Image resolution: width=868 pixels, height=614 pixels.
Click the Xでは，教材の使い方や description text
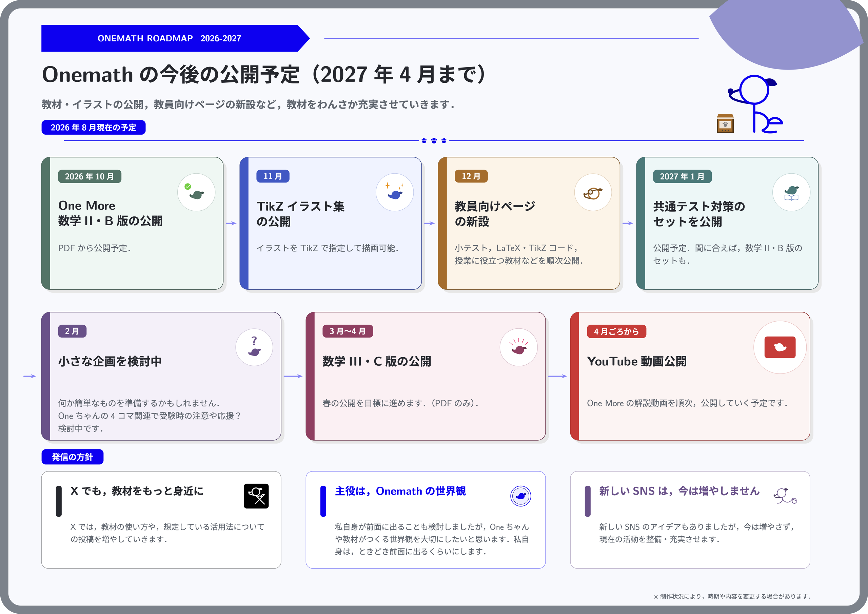(167, 533)
